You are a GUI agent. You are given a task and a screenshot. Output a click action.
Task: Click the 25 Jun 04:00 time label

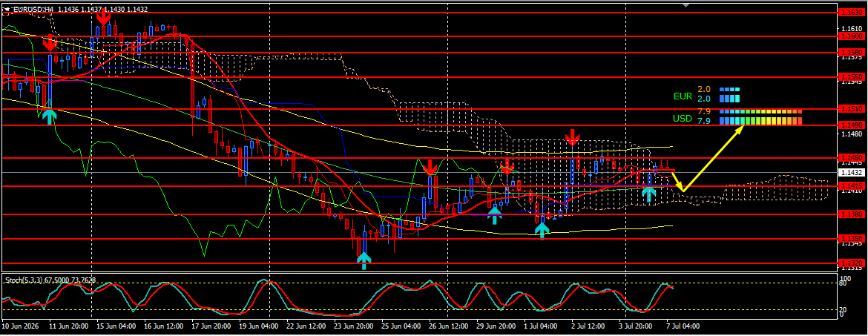coord(400,326)
